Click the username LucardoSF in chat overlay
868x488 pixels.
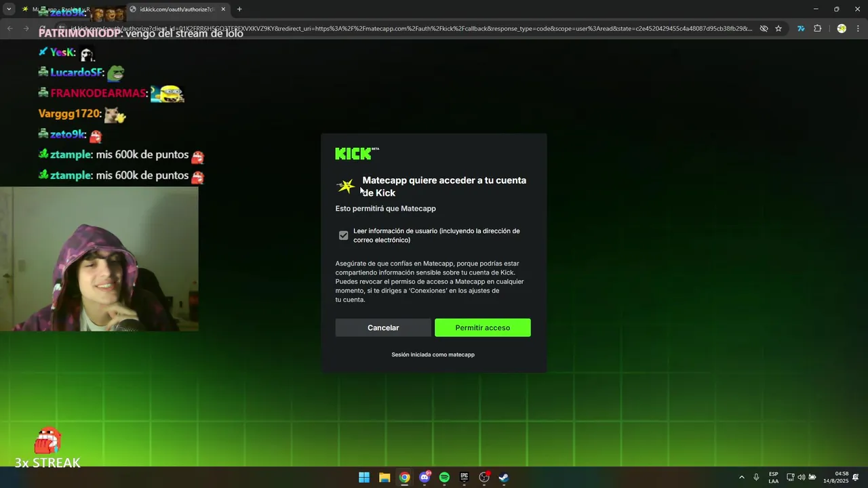(76, 73)
